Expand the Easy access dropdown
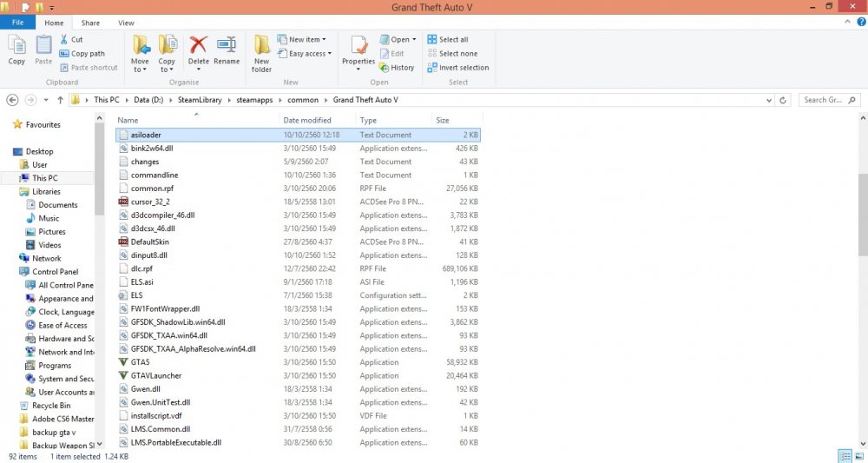Screen dimensions: 868x463 click(x=306, y=54)
